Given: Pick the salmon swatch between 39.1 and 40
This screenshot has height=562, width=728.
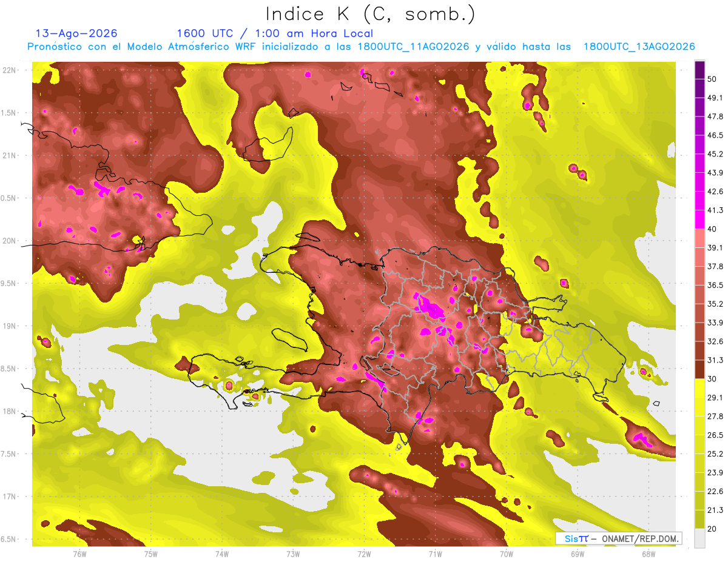Looking at the screenshot, I should pyautogui.click(x=699, y=238).
